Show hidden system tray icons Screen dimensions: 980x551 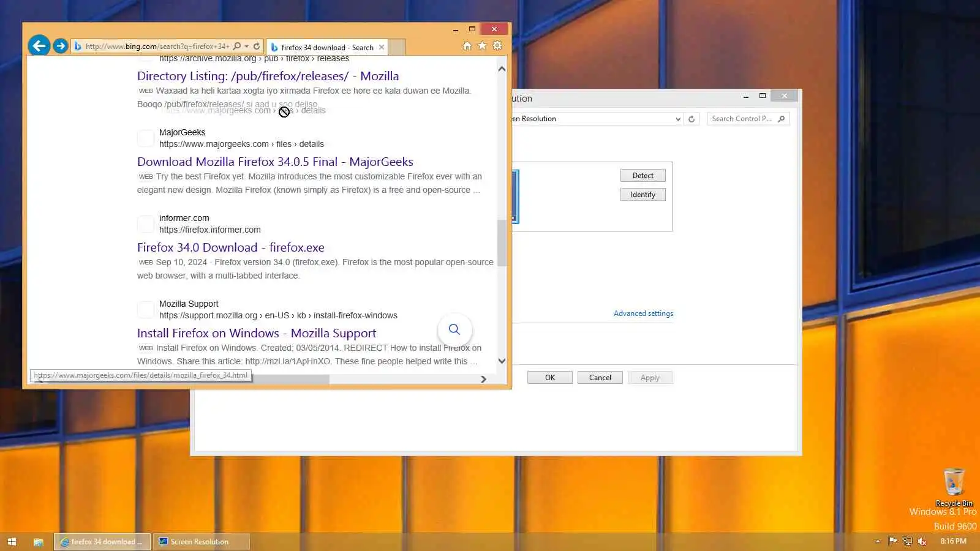tap(878, 541)
